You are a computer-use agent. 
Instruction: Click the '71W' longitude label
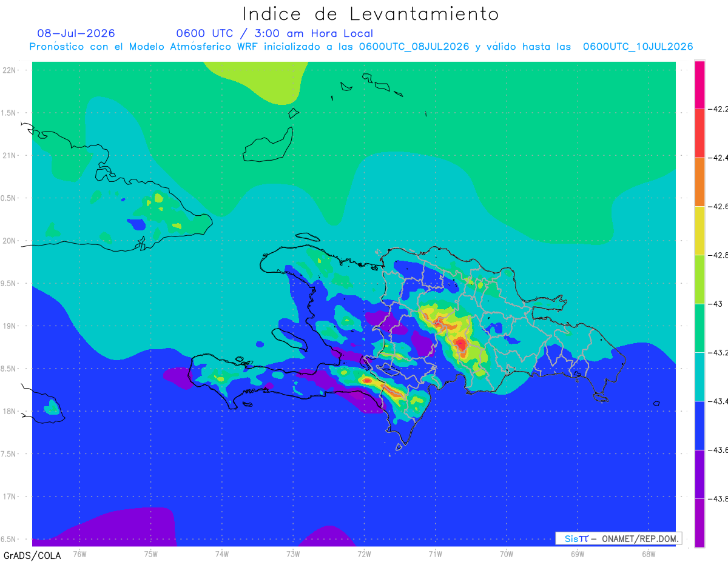click(x=435, y=553)
